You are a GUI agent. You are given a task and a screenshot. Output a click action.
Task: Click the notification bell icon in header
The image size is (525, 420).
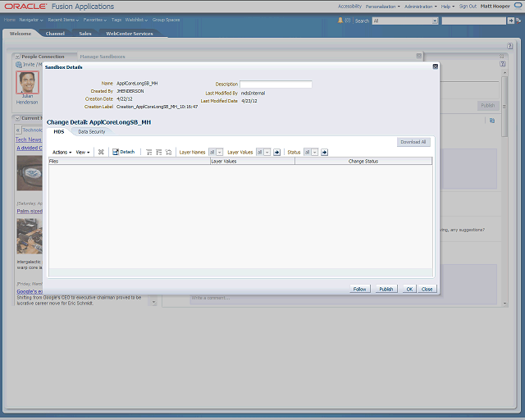tap(340, 21)
